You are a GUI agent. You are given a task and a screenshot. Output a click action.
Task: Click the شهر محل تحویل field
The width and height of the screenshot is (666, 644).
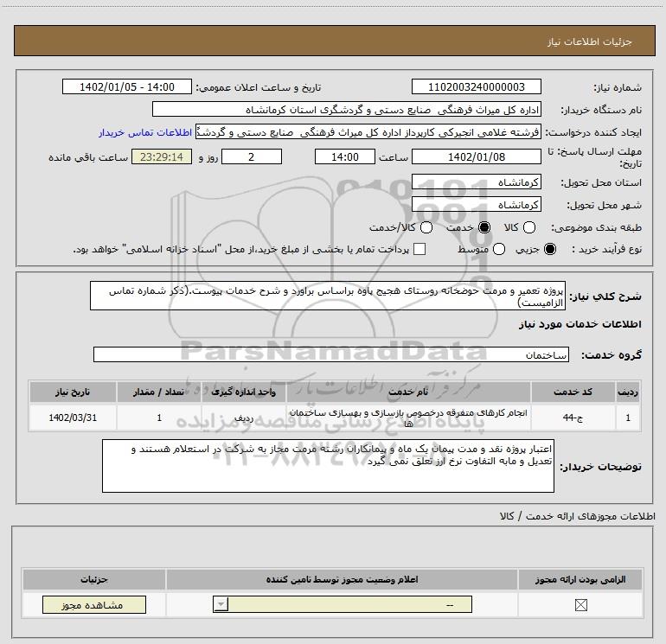476,205
